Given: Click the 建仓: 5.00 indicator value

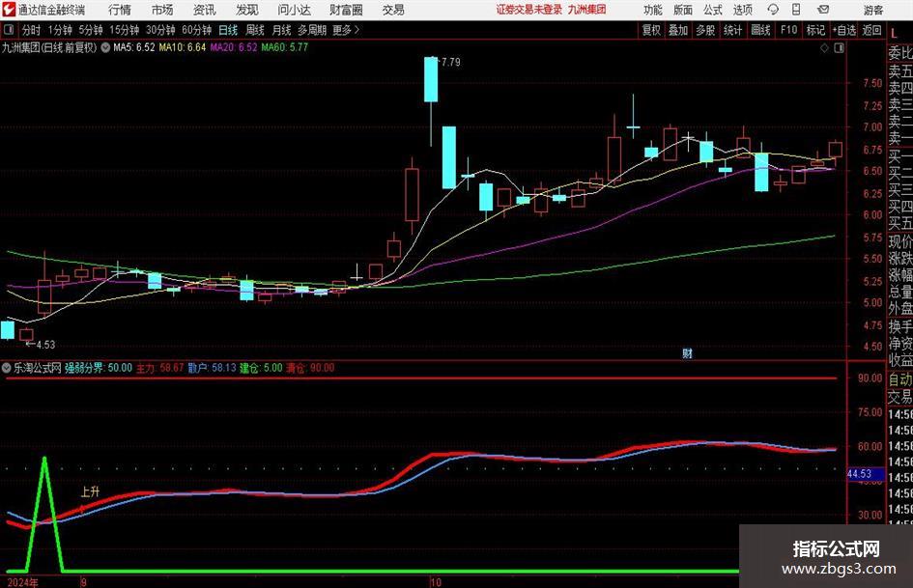Looking at the screenshot, I should 261,368.
